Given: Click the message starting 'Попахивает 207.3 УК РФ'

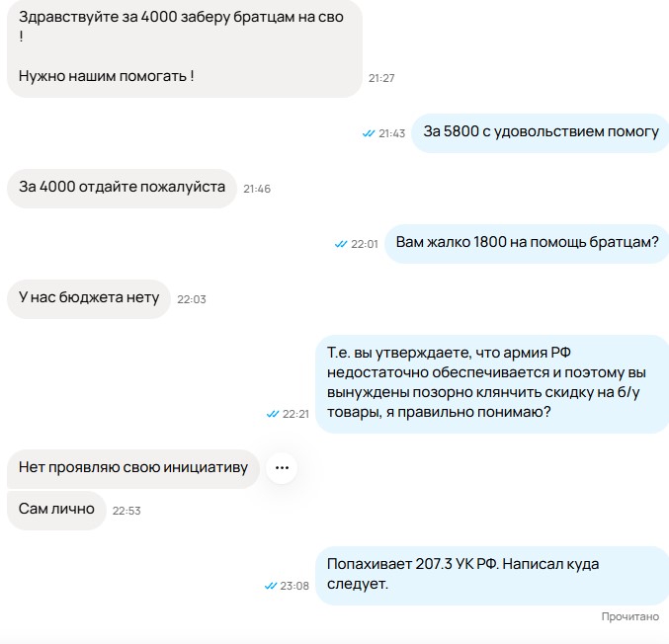Looking at the screenshot, I should tap(492, 575).
